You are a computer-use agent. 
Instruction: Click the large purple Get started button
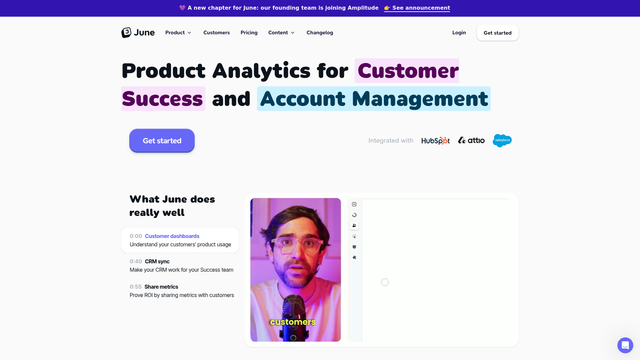point(162,140)
